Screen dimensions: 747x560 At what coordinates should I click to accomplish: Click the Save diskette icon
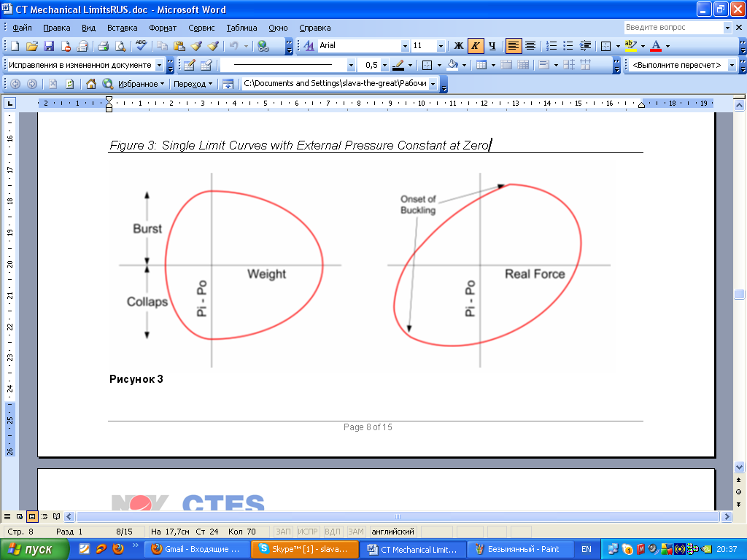49,46
